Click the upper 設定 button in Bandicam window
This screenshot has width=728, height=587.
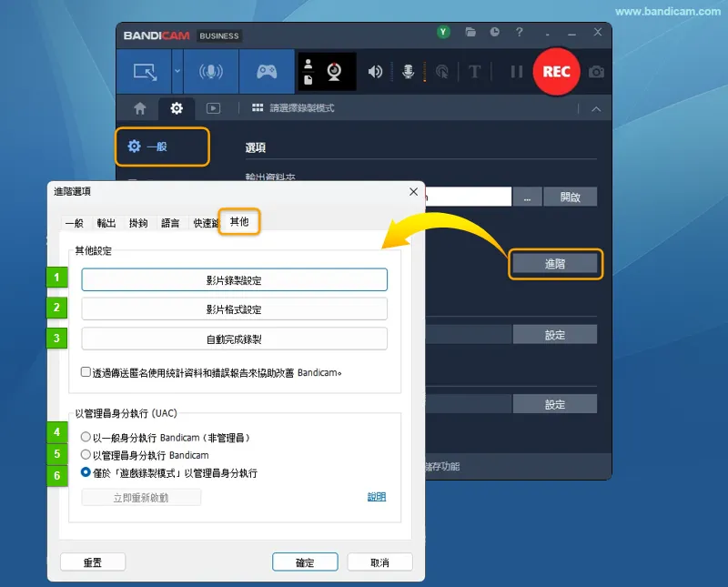click(555, 335)
